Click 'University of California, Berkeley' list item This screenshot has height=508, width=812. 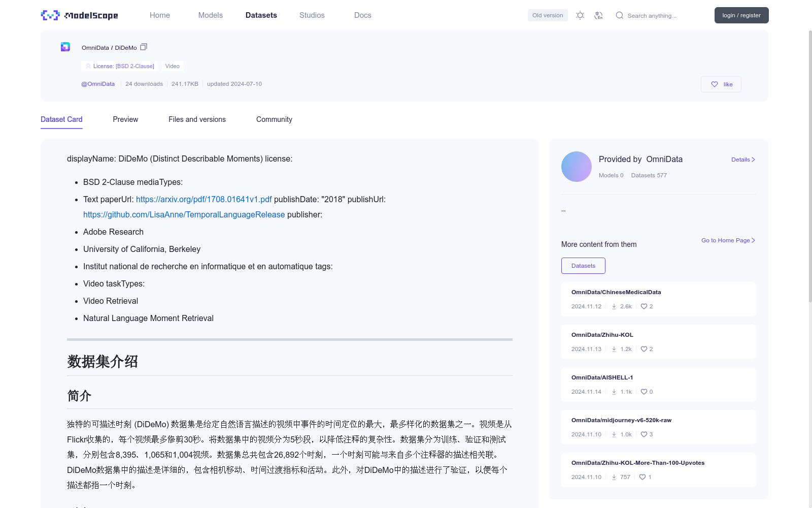point(142,249)
